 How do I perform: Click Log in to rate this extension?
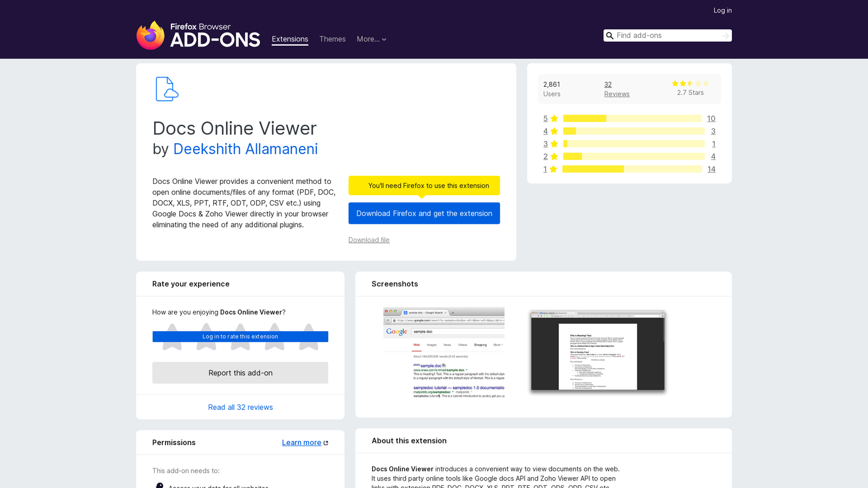pos(240,337)
